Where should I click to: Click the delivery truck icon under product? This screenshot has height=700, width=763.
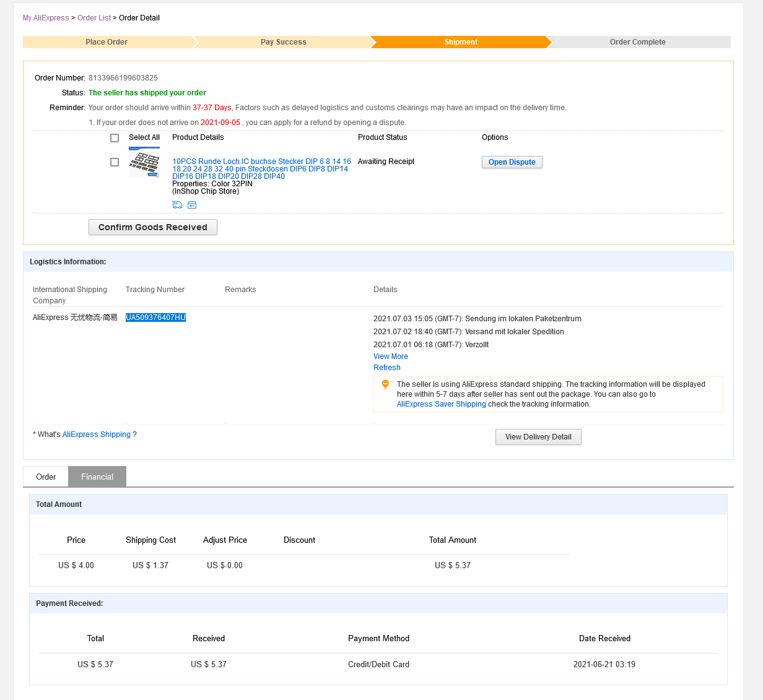click(x=177, y=205)
